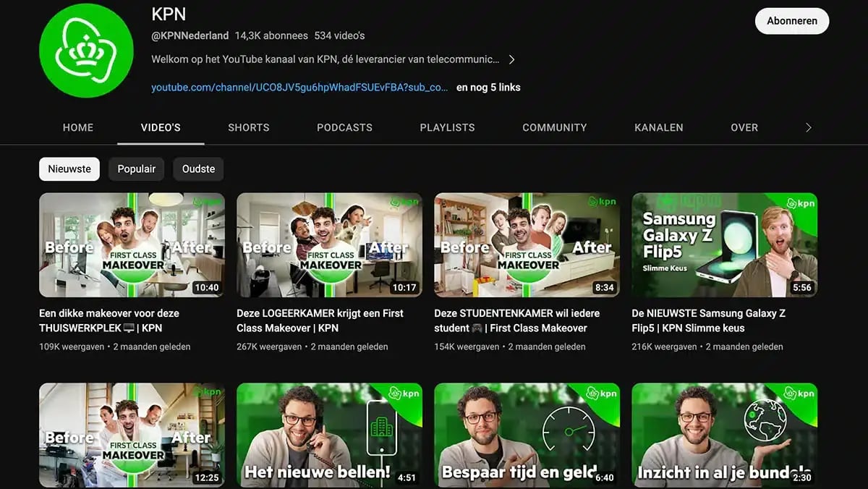The height and width of the screenshot is (489, 868).
Task: Go to the PODCASTS tab
Action: [344, 127]
